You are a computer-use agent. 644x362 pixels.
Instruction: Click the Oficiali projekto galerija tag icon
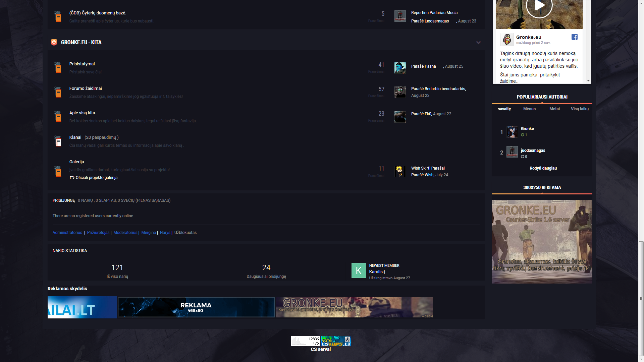pos(72,178)
